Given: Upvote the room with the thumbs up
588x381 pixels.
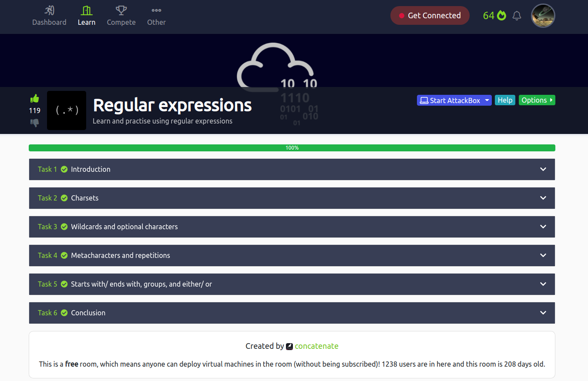Looking at the screenshot, I should 34,98.
